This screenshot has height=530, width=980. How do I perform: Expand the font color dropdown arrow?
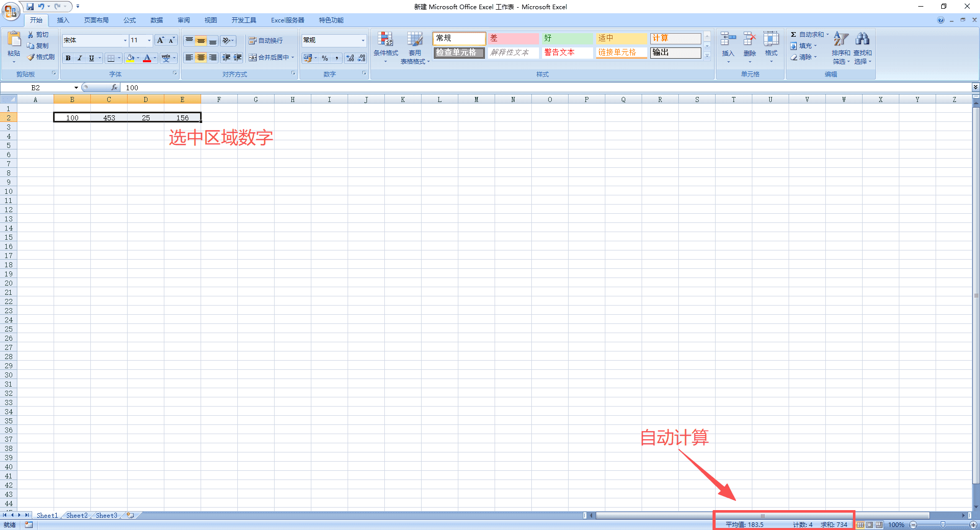pyautogui.click(x=155, y=58)
